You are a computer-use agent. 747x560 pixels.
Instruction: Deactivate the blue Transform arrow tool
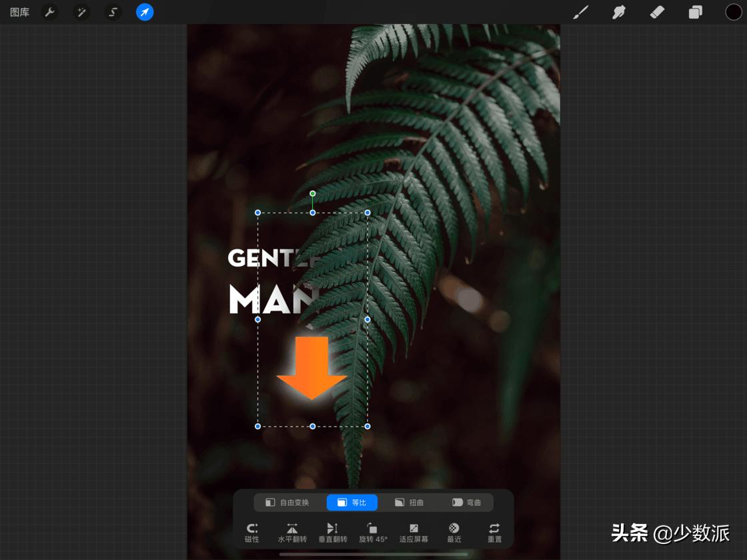coord(145,12)
